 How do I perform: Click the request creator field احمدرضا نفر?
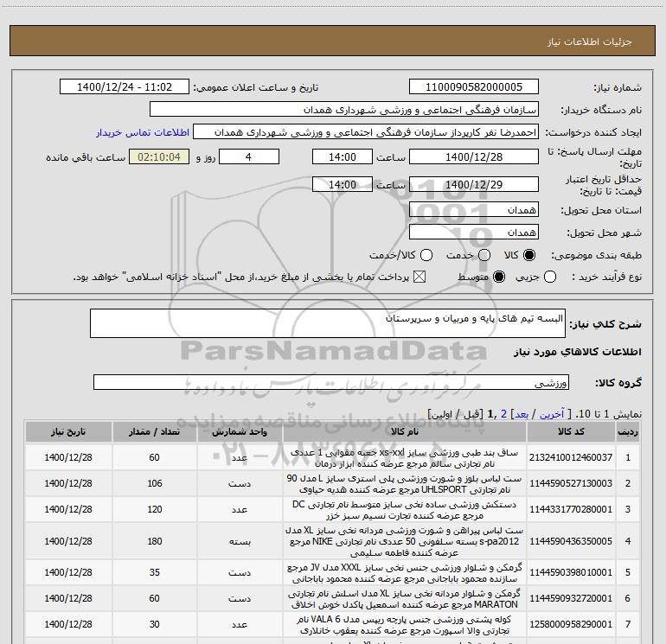[x=366, y=132]
